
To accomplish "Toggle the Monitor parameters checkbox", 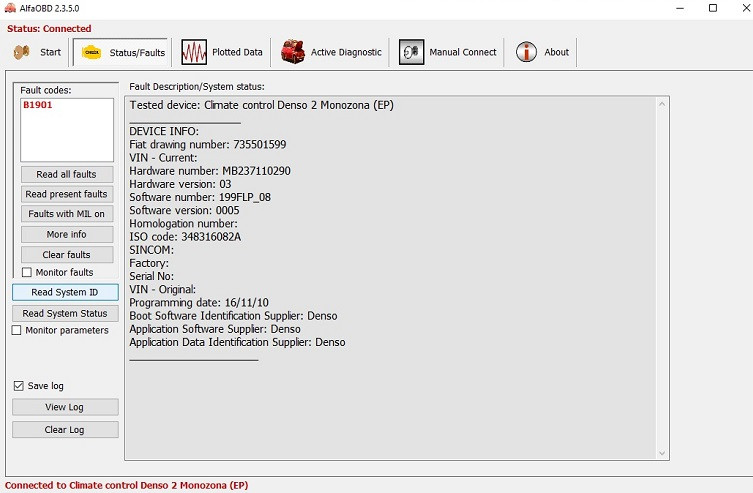I will click(x=17, y=330).
